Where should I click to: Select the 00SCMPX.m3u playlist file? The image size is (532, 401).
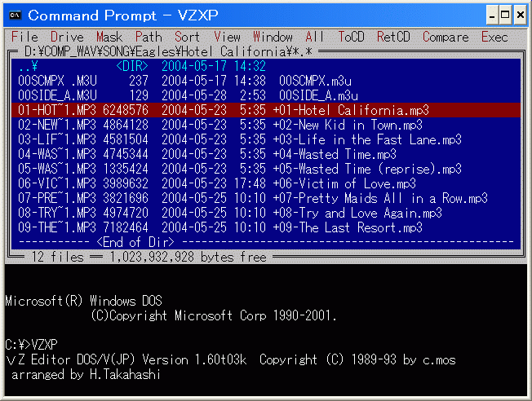coord(315,81)
